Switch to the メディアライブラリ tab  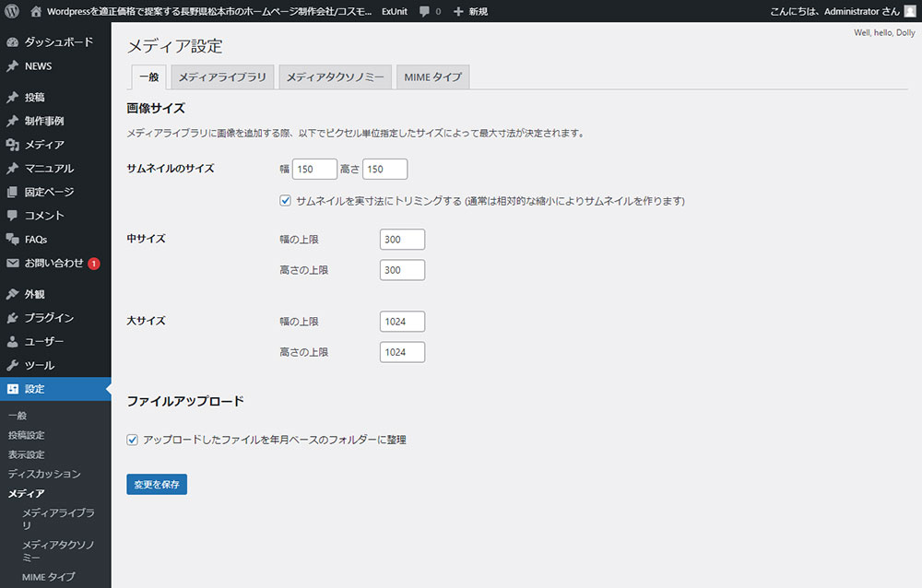pyautogui.click(x=222, y=77)
